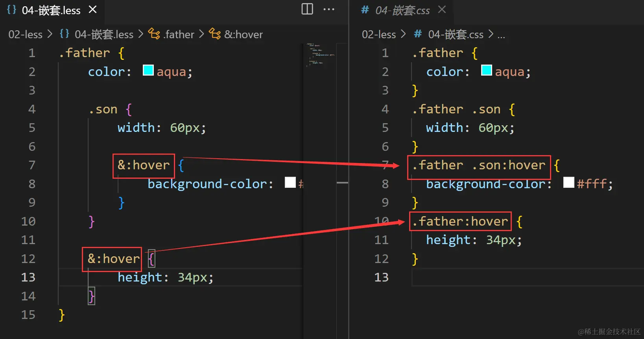This screenshot has width=644, height=339.
Task: Close the 04-嵌套.css tab
Action: 442,9
